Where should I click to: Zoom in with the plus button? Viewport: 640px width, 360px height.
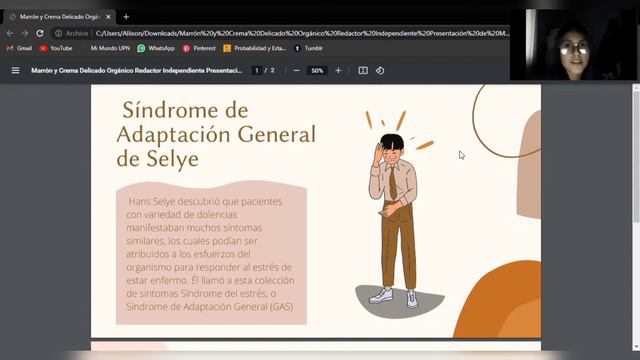[338, 71]
